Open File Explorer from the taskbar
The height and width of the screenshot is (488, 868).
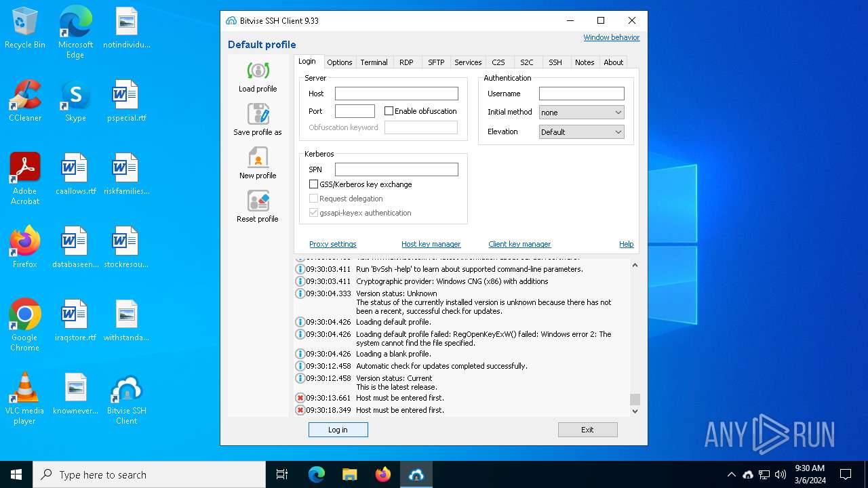pos(350,474)
